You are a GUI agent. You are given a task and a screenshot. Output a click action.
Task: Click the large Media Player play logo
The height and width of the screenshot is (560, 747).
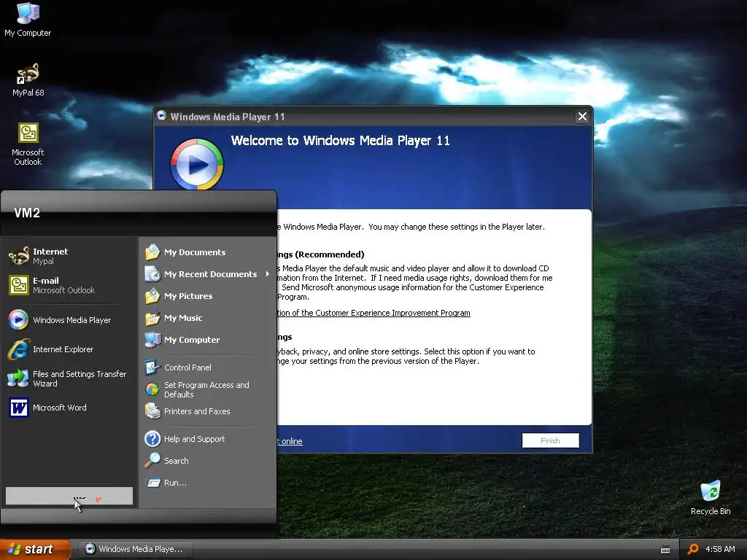pyautogui.click(x=197, y=164)
